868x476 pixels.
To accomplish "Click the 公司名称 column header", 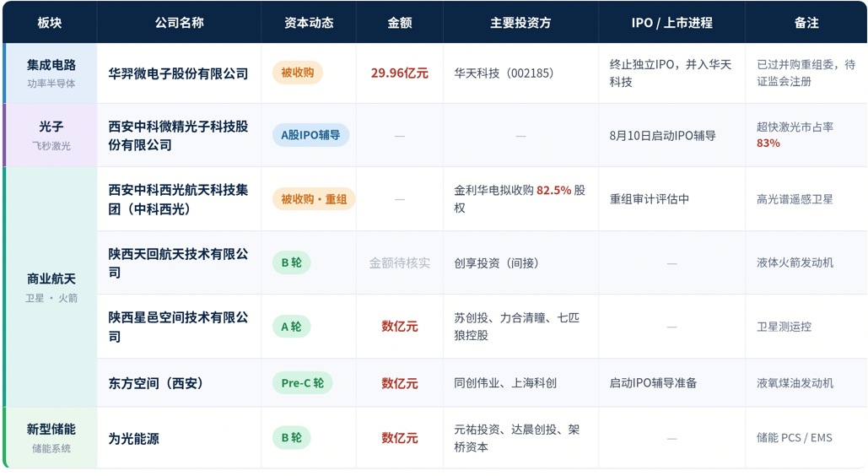I will [179, 23].
